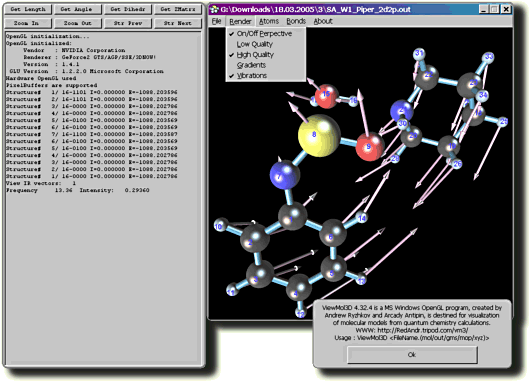
Task: Click the RedAndr.tripod.com URL text
Action: (423, 330)
